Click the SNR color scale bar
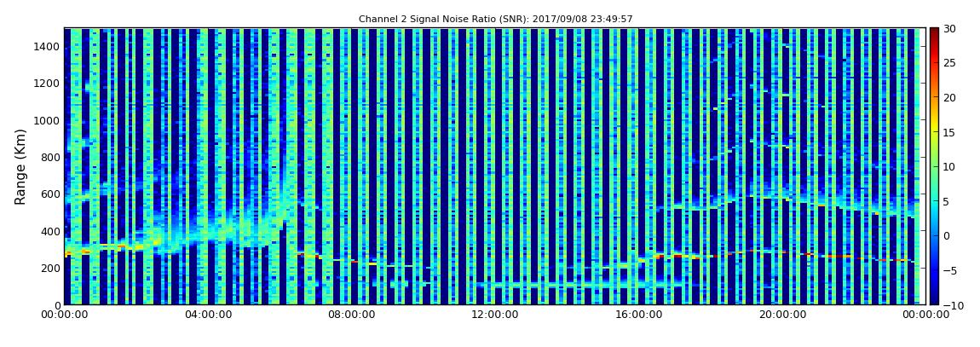The image size is (980, 347). 934,166
